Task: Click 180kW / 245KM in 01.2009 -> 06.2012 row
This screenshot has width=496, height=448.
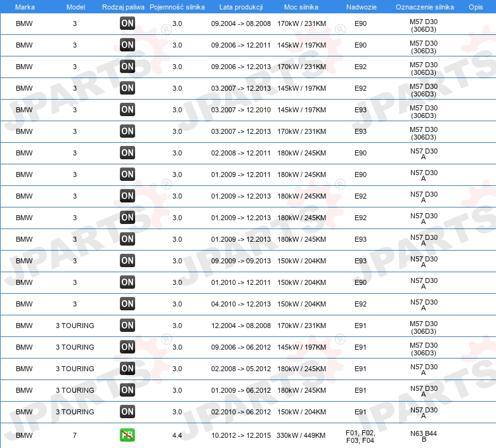Action: [x=301, y=390]
